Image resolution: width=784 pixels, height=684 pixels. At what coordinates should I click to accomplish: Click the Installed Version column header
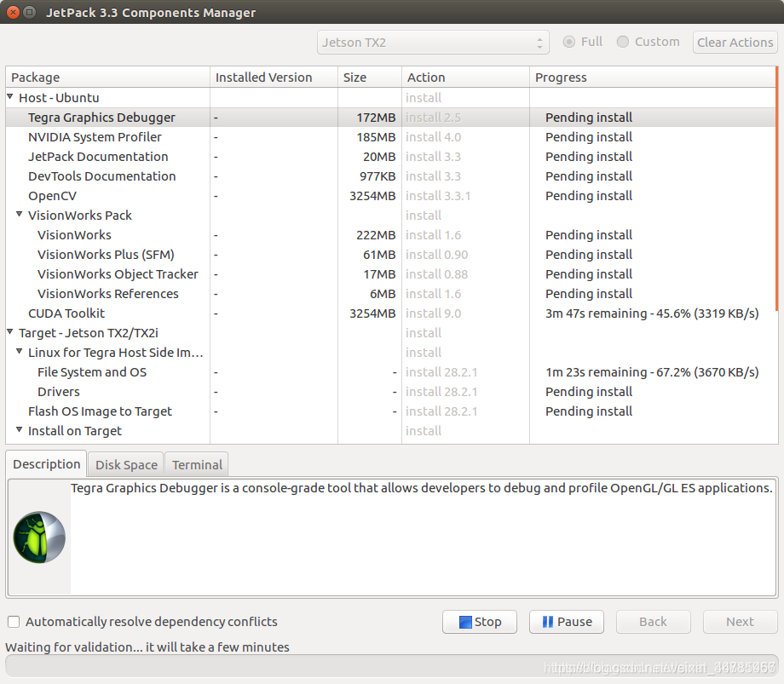[x=274, y=77]
